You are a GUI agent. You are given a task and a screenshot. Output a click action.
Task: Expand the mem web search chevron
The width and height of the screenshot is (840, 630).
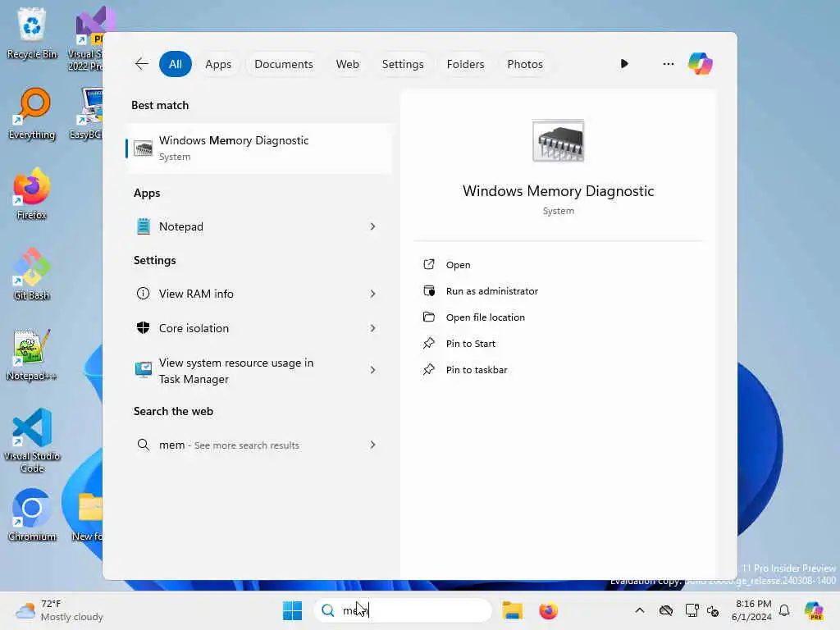point(373,445)
